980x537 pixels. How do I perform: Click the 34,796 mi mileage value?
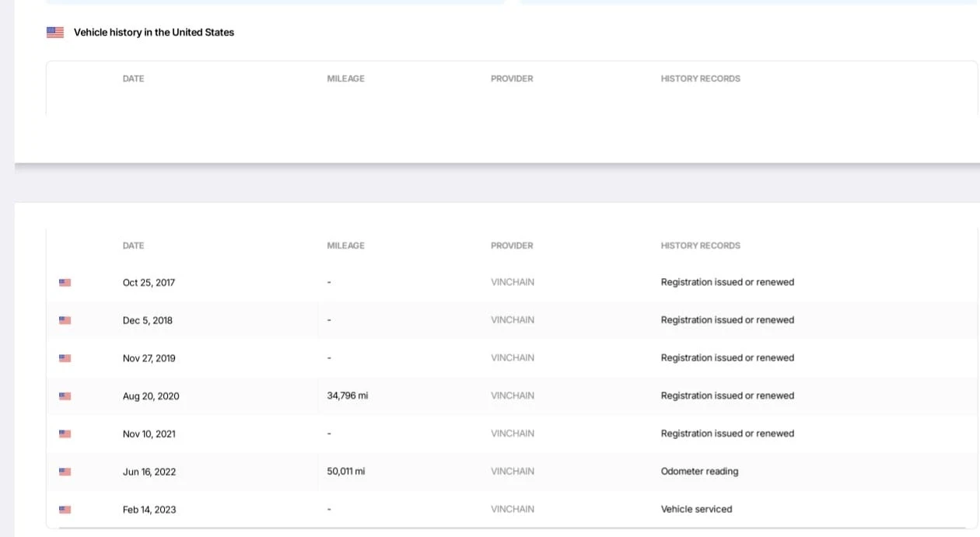pyautogui.click(x=348, y=396)
